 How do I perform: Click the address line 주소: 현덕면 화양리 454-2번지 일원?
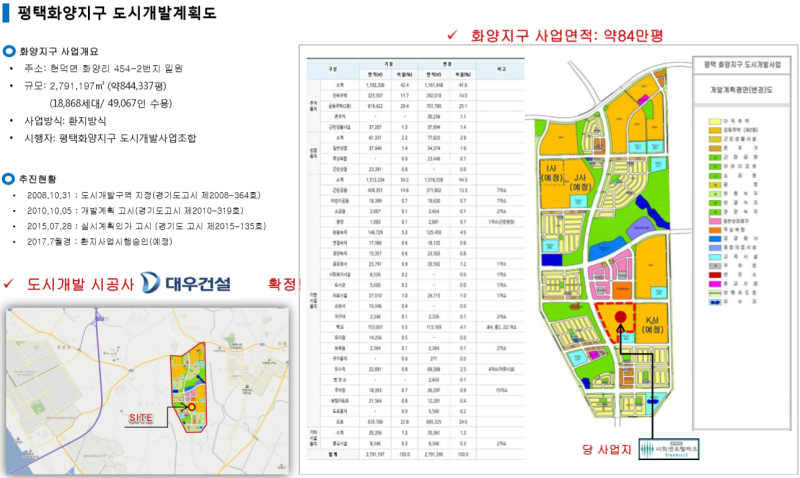(104, 68)
